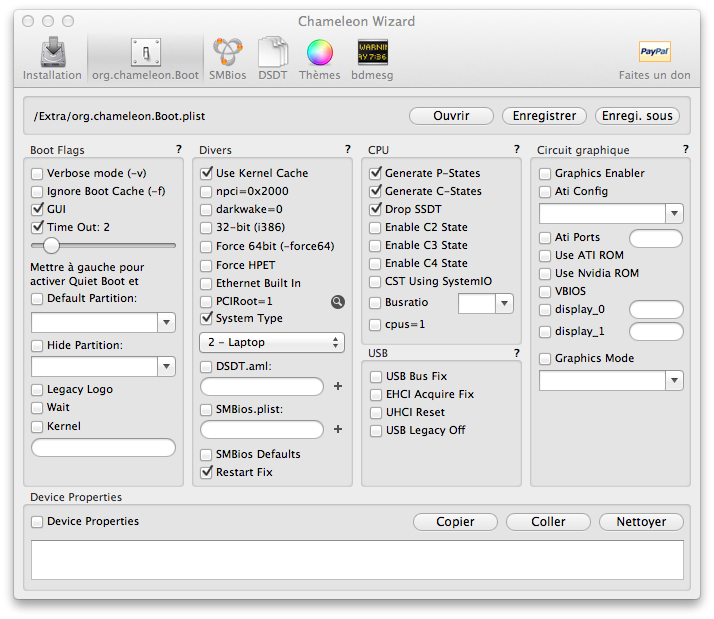
Task: Enable npci=0x2000 option
Action: [x=206, y=192]
